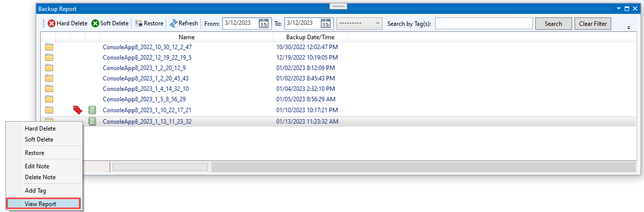This screenshot has width=644, height=212.
Task: Choose Add Tag in the context menu
Action: tap(35, 191)
